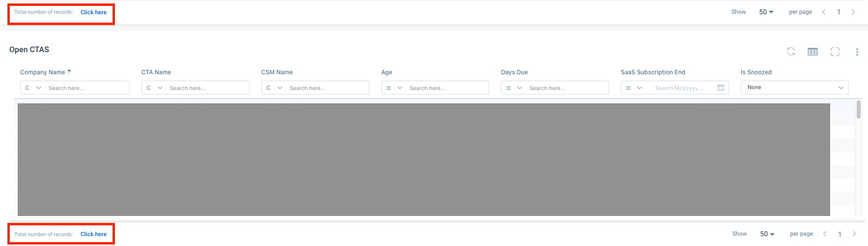Focus Days Due search field

point(567,88)
